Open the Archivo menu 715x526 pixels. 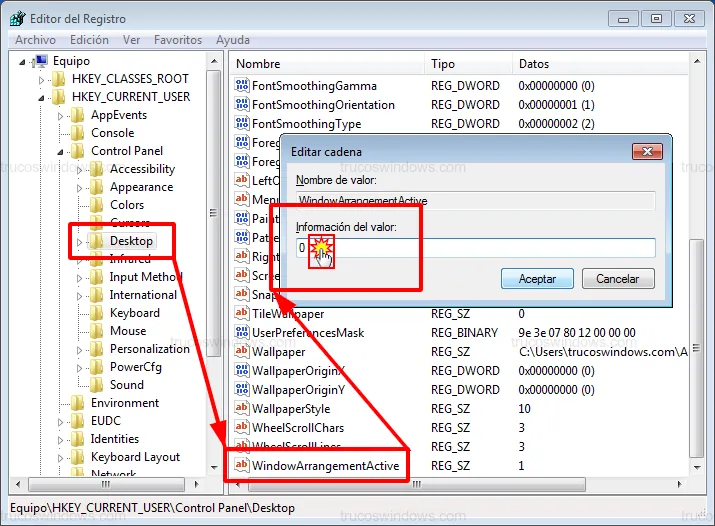(35, 40)
